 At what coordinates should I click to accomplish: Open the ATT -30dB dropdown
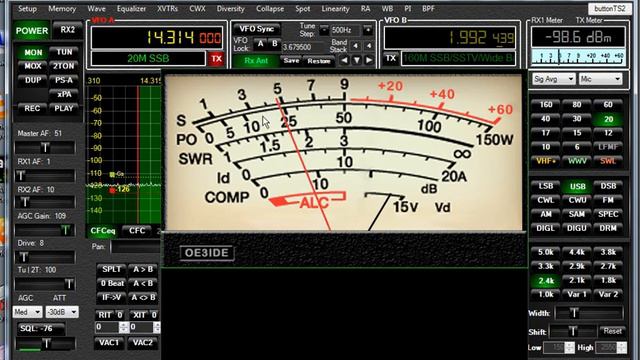(62, 312)
